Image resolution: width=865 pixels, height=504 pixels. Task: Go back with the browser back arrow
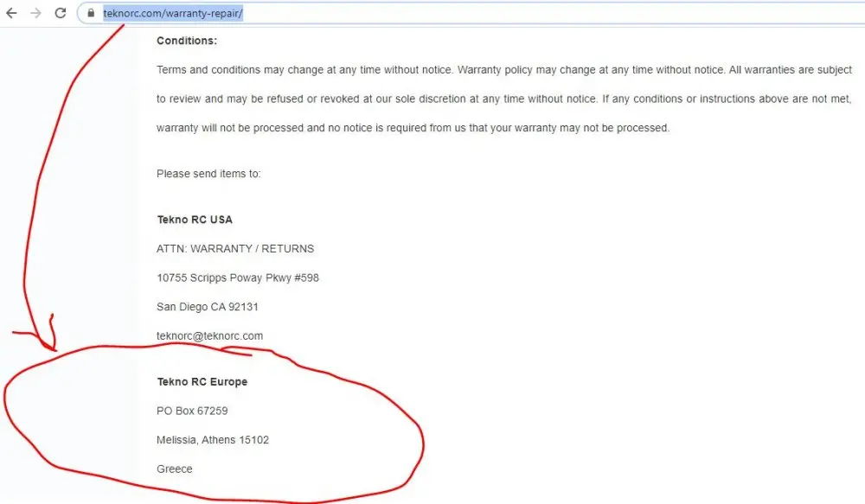pos(11,13)
